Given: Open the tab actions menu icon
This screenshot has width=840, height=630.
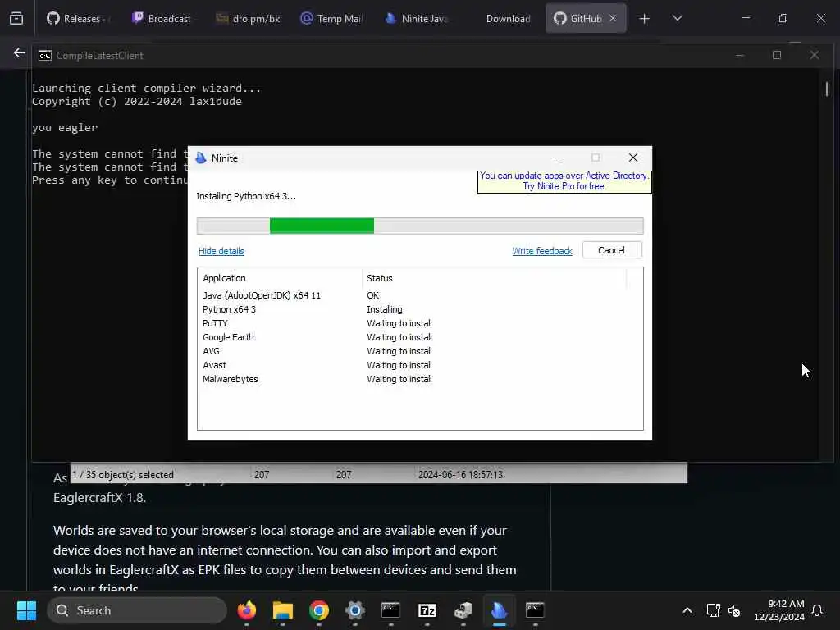Looking at the screenshot, I should 16,18.
